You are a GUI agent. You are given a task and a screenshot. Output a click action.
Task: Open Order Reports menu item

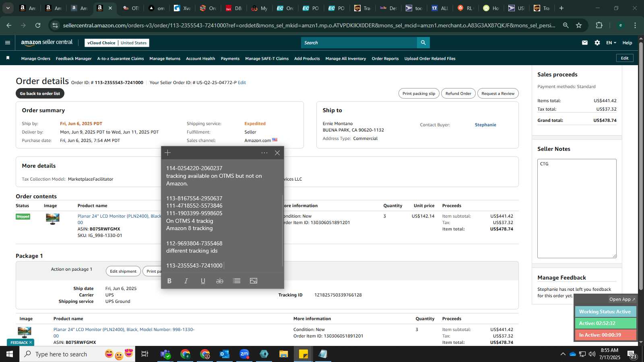[x=385, y=58]
